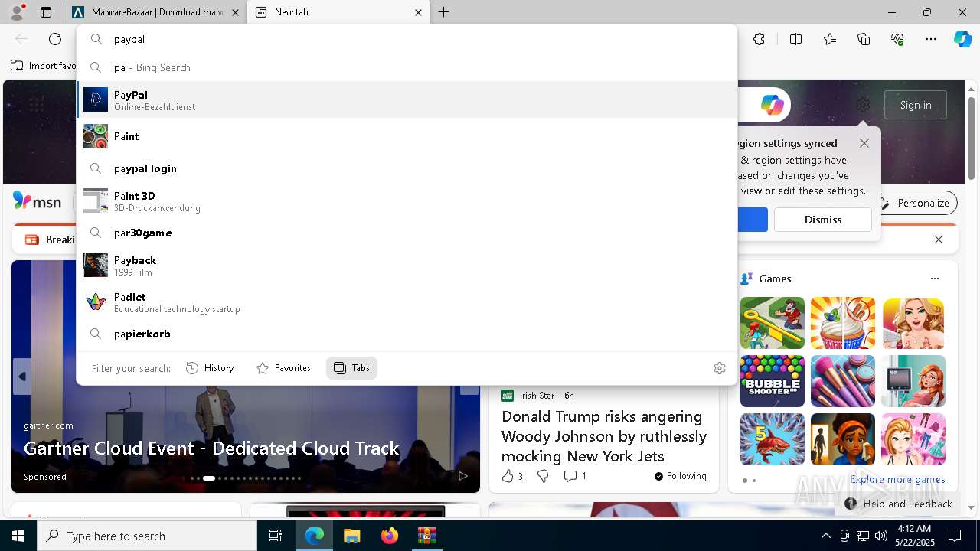The height and width of the screenshot is (551, 980).
Task: Go to previous carousel slide
Action: tap(21, 377)
